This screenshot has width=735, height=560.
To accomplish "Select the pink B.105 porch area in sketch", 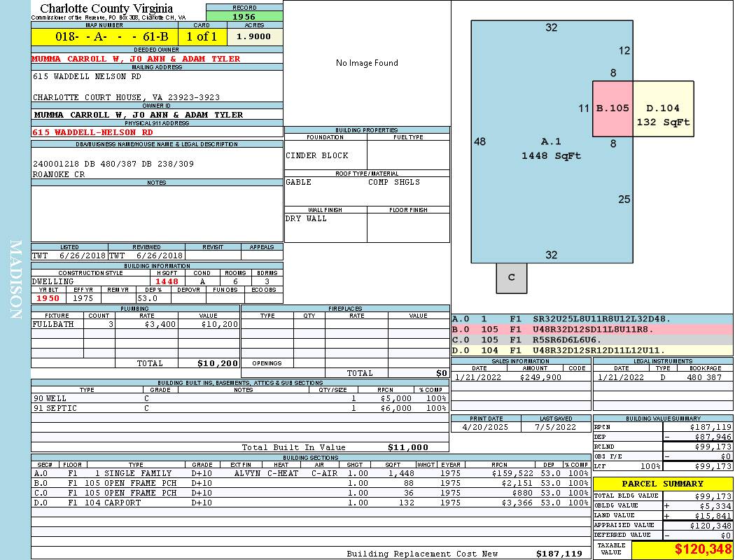I will point(612,108).
